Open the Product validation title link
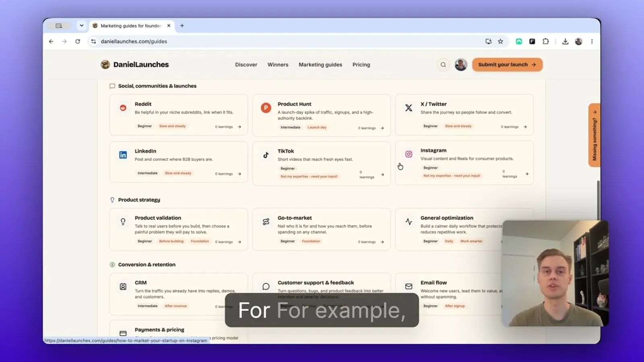The image size is (644, 362). pyautogui.click(x=158, y=218)
